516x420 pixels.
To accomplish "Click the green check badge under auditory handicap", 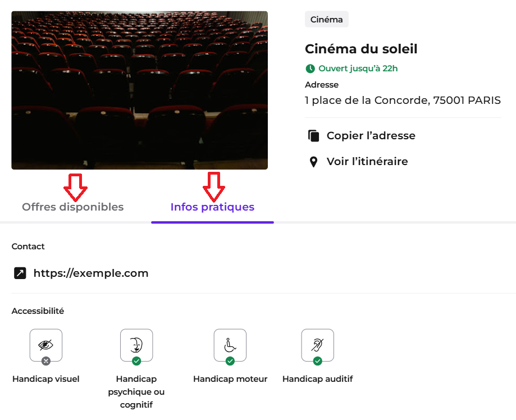I will click(318, 361).
